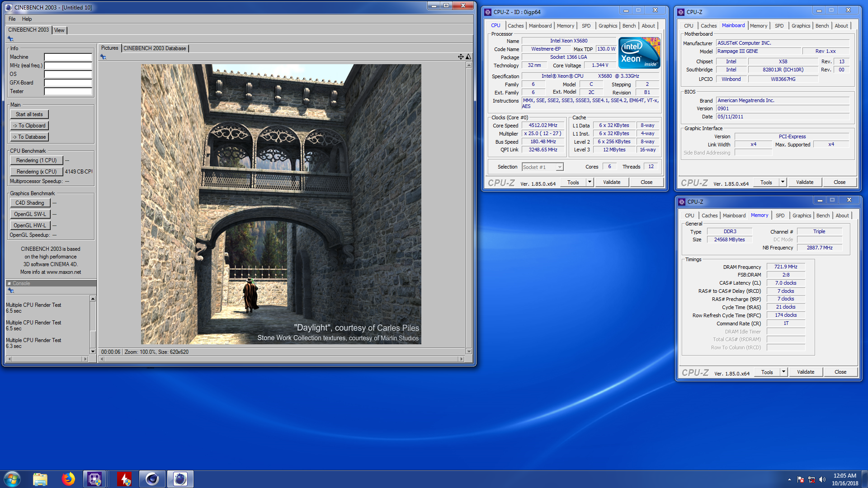
Task: Show hidden system tray icons
Action: pyautogui.click(x=789, y=479)
